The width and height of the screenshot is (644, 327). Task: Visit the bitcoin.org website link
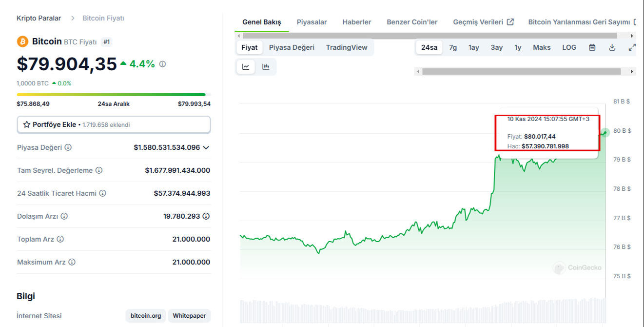[x=145, y=315]
